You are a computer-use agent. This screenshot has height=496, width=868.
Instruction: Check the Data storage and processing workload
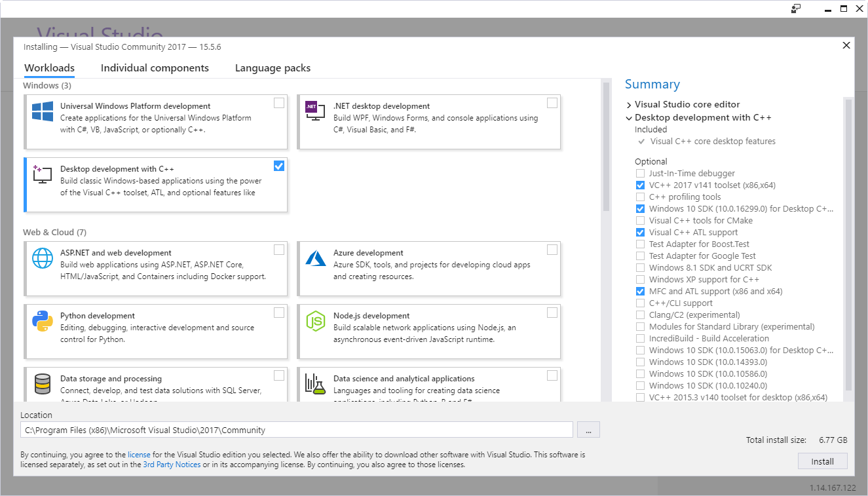(x=279, y=375)
